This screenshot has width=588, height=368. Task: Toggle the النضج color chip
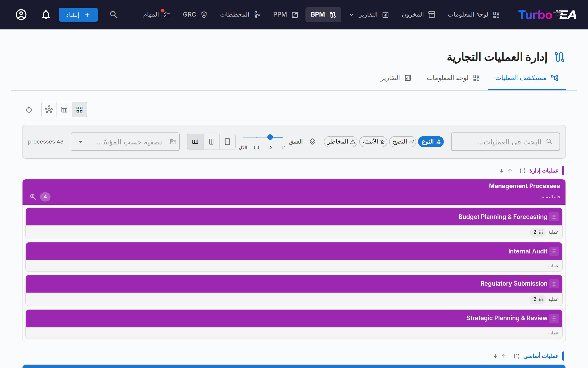pos(403,142)
